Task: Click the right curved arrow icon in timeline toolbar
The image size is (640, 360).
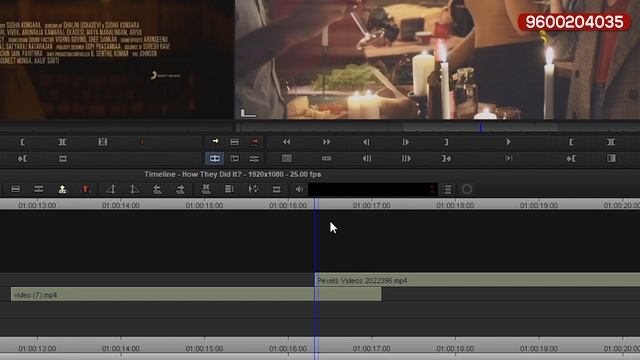Action: point(180,189)
